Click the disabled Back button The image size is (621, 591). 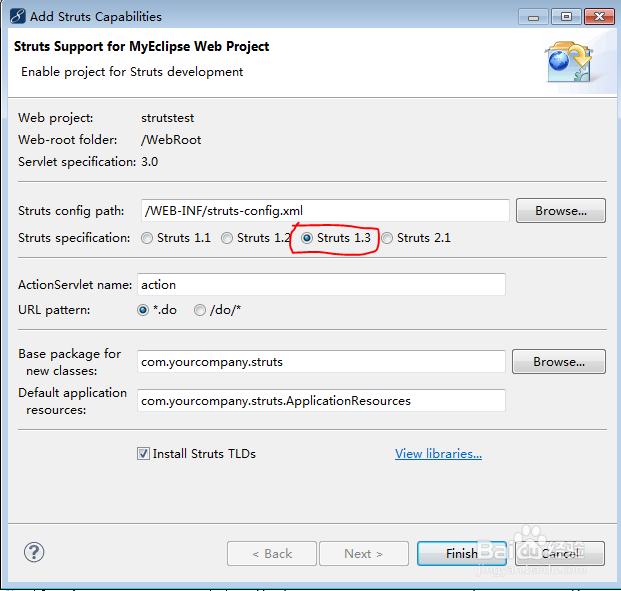click(272, 553)
